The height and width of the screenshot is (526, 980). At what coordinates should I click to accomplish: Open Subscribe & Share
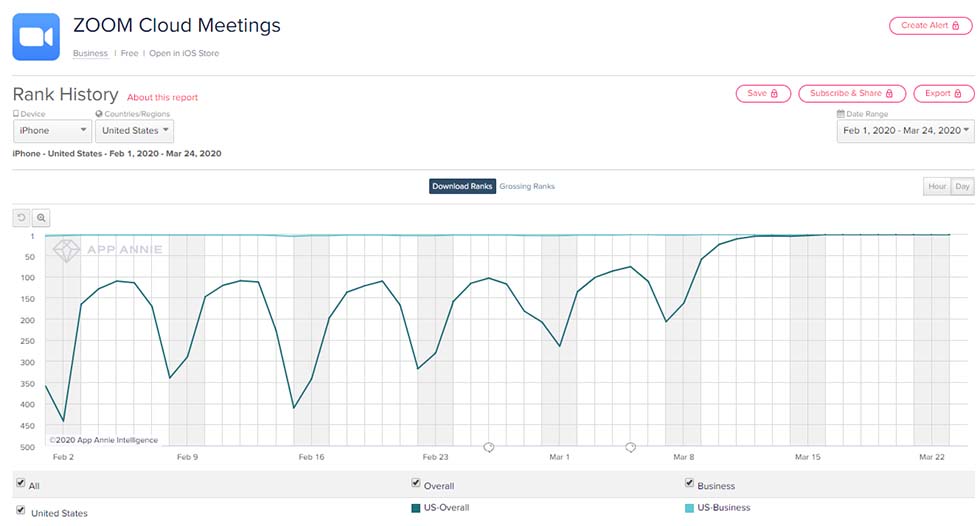click(x=852, y=94)
